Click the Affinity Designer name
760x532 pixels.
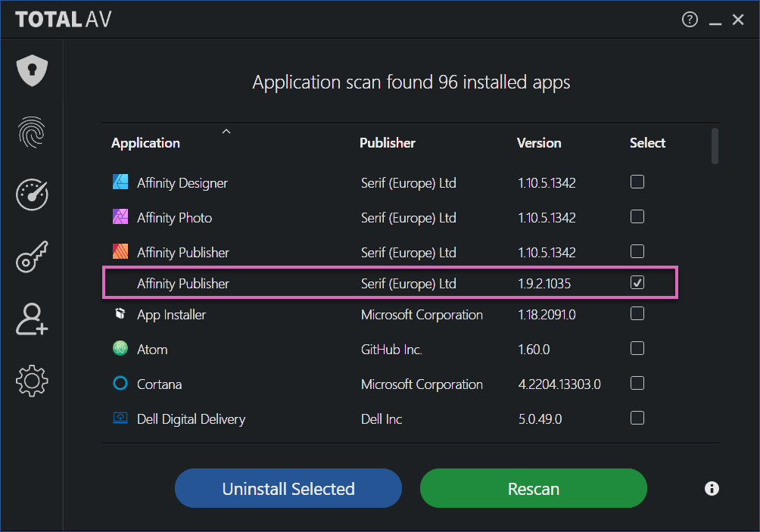coord(182,183)
